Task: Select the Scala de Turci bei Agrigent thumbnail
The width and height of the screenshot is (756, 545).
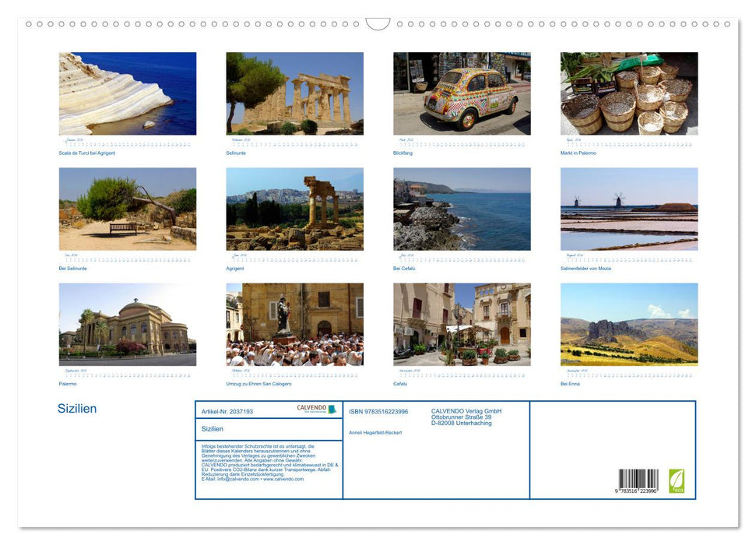Action: click(126, 93)
